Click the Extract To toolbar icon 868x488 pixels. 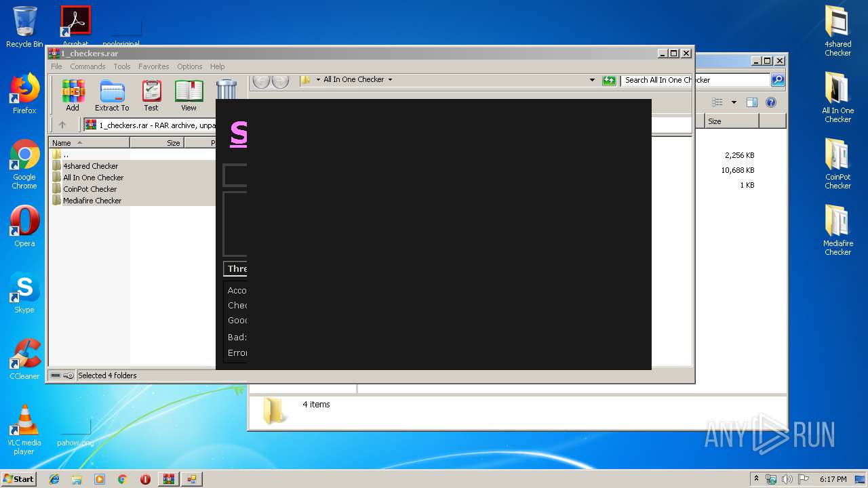click(x=112, y=96)
